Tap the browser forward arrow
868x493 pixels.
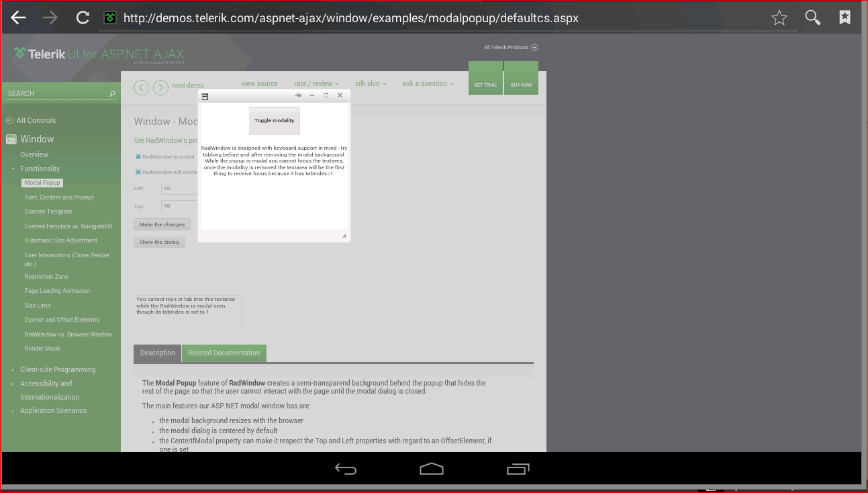(50, 18)
